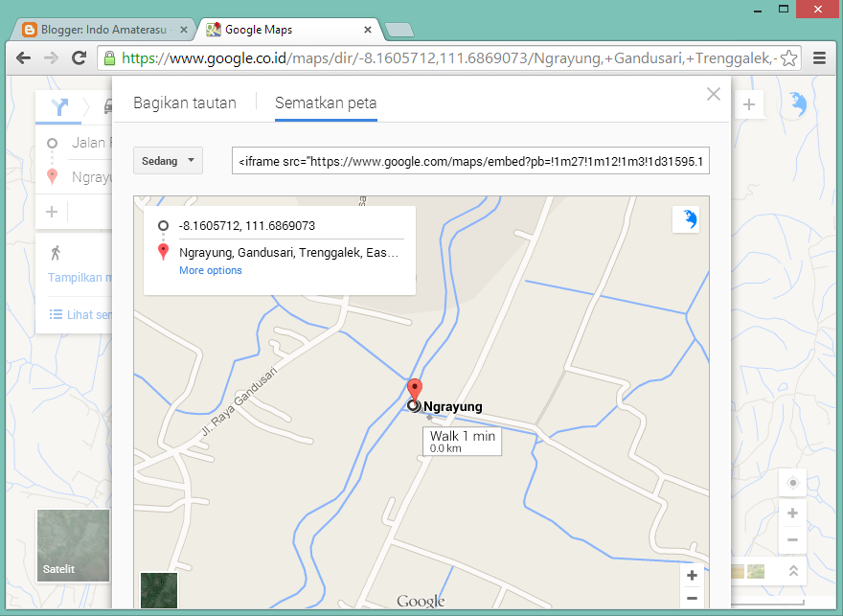Expand the imagery strip double chevron
843x616 pixels.
tap(793, 571)
